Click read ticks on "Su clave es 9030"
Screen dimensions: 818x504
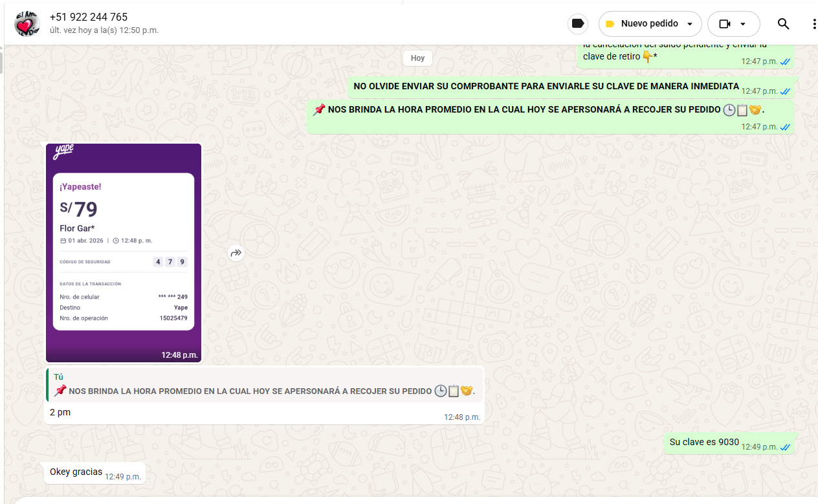tap(785, 447)
